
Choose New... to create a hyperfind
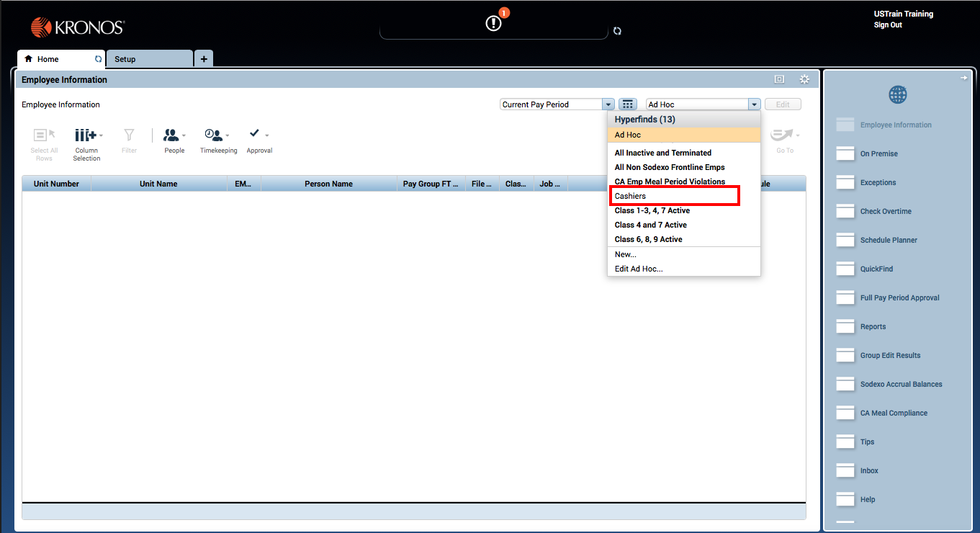point(625,254)
